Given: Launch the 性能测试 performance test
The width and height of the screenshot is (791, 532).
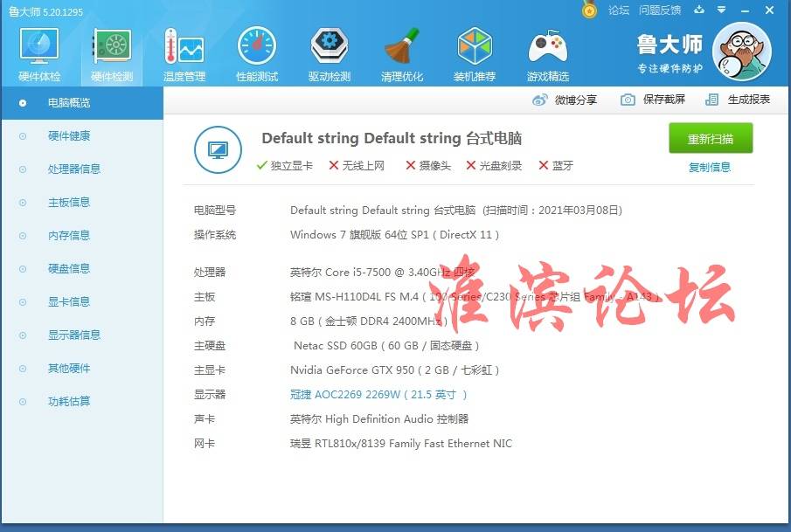Looking at the screenshot, I should (257, 54).
